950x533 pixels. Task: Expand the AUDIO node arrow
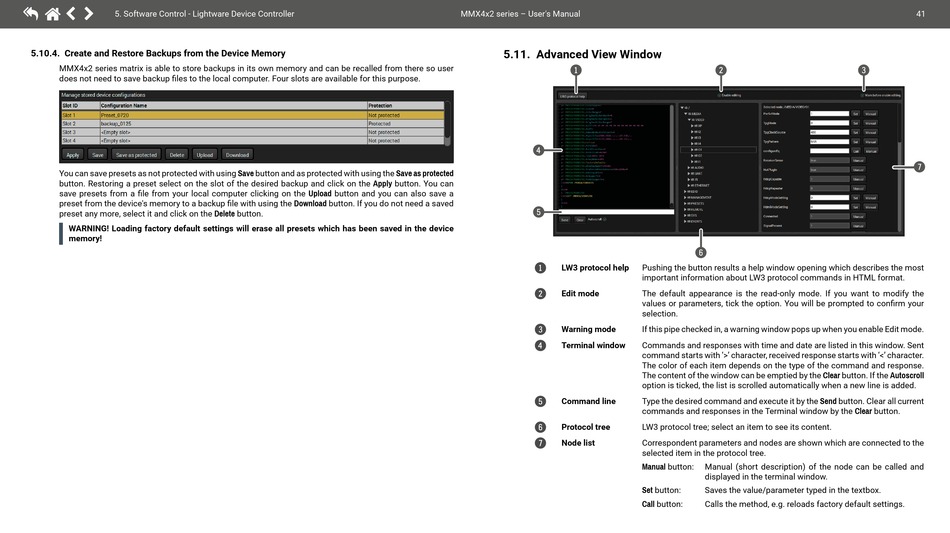pyautogui.click(x=689, y=168)
